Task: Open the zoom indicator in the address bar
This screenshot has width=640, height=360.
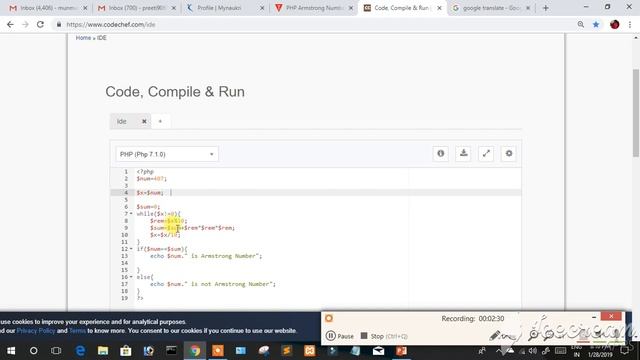Action: click(580, 24)
